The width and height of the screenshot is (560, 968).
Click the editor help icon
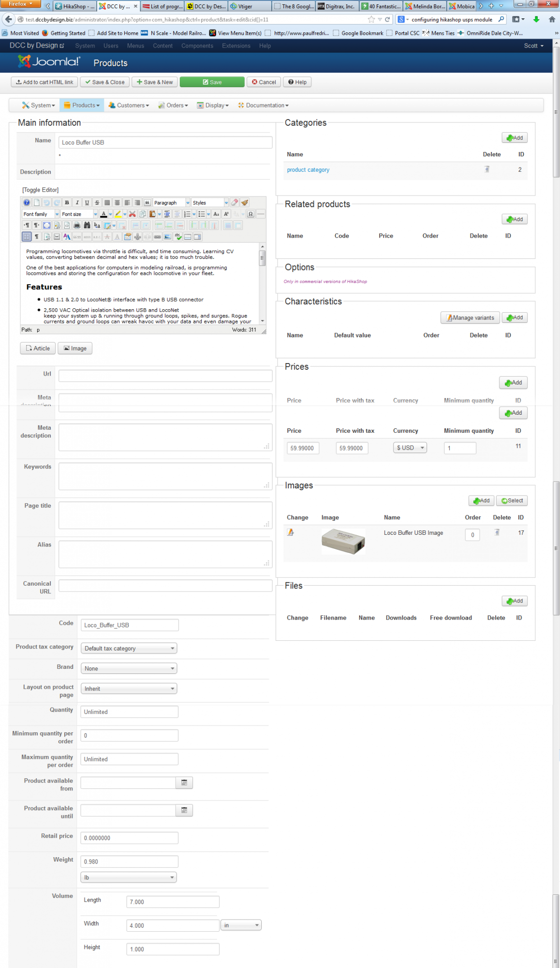(x=27, y=203)
